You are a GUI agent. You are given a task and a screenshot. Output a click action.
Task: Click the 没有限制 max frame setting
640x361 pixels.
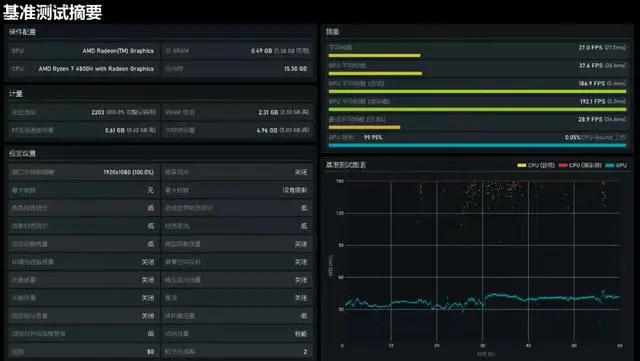(295, 190)
